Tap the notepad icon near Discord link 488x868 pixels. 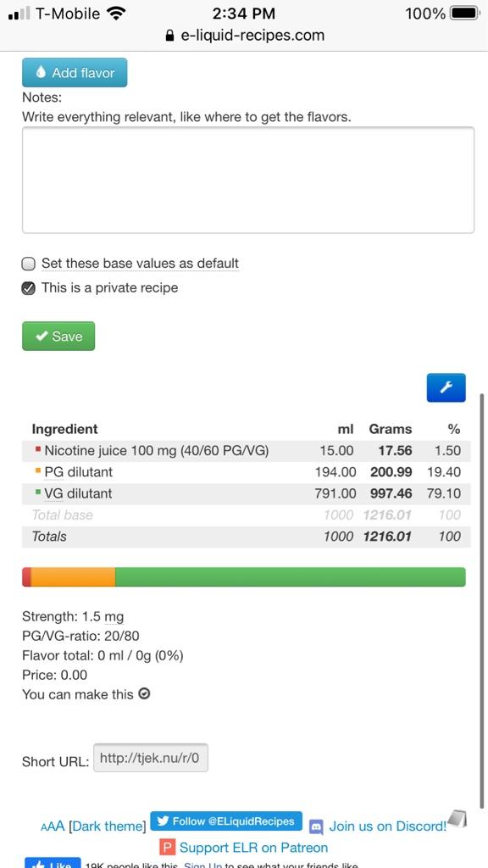pos(457,818)
